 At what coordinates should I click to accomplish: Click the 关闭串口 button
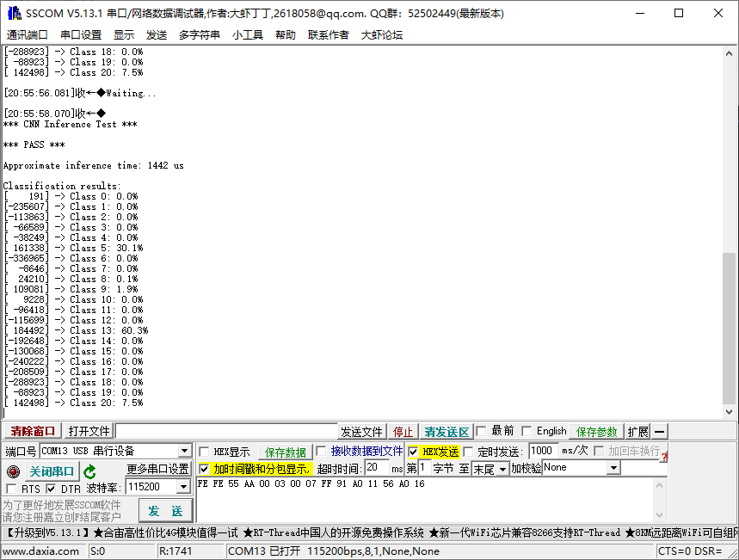click(52, 471)
